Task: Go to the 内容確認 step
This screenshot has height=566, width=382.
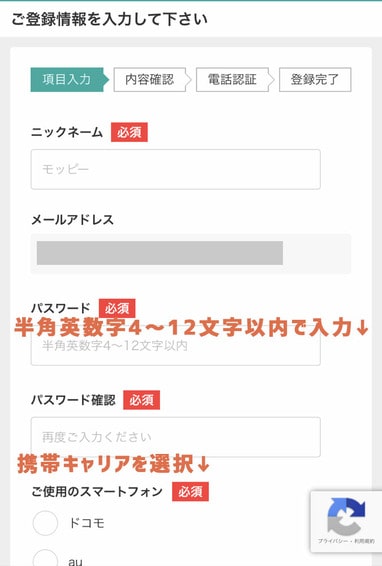Action: [x=149, y=79]
